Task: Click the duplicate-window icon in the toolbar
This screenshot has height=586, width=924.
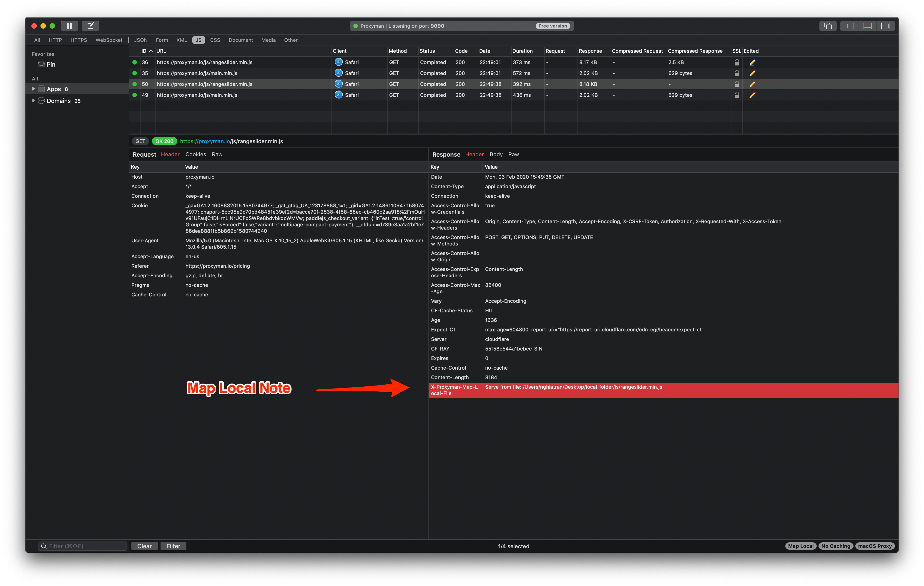Action: tap(828, 26)
